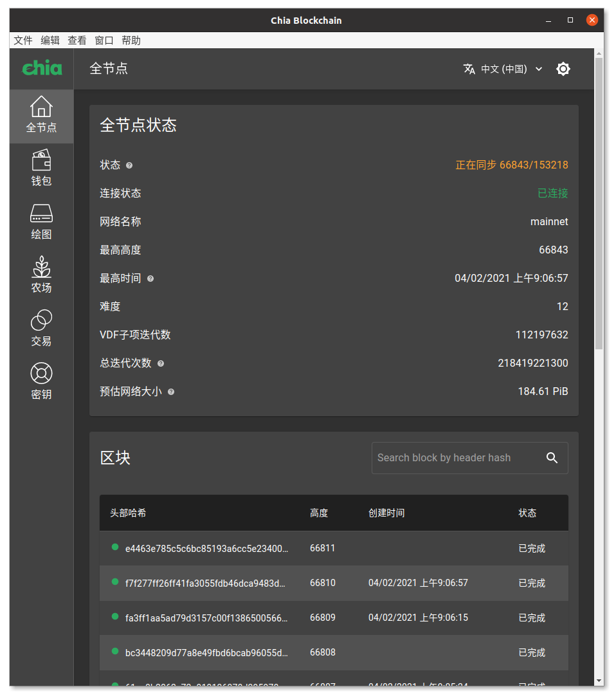The width and height of the screenshot is (616, 698).
Task: Click the sync status 正在同步 66843/153218
Action: [511, 165]
